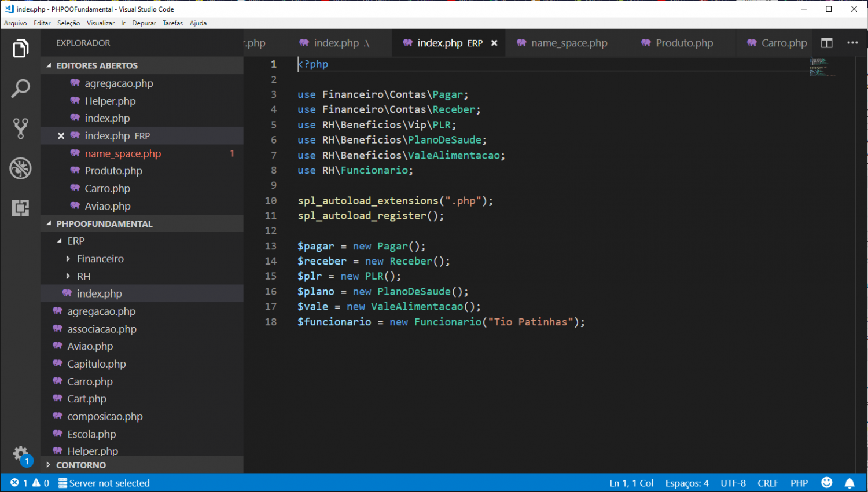Open Cart.php in file tree
The image size is (868, 492).
tap(142, 399)
